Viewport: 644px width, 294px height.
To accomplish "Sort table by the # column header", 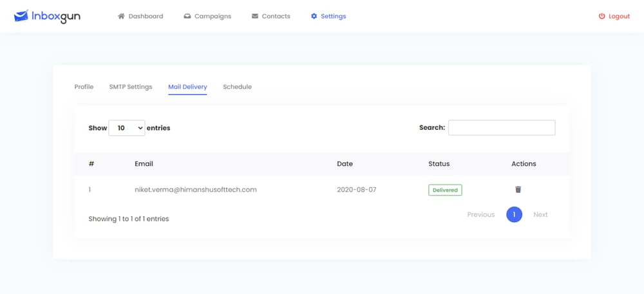I will point(91,163).
